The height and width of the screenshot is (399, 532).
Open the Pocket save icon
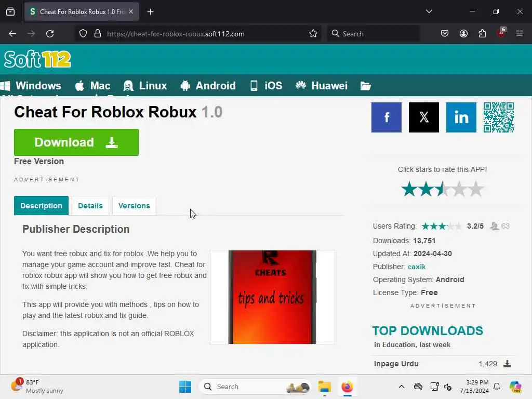(x=445, y=34)
